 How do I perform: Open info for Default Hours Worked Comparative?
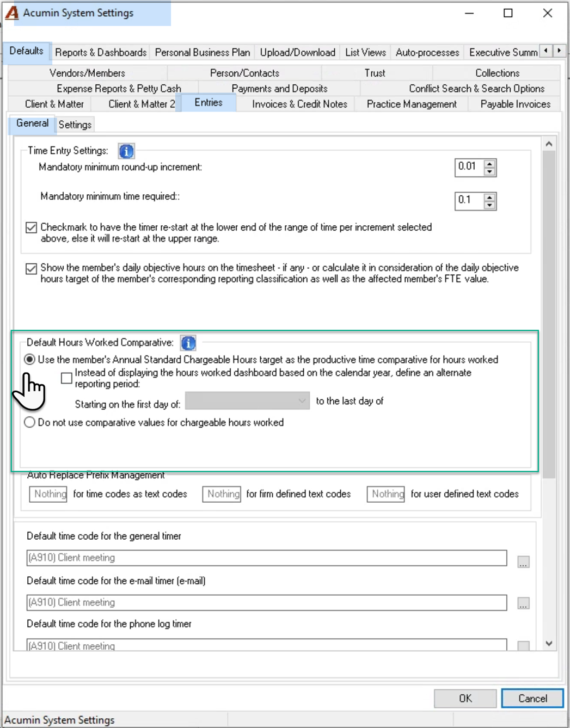tap(188, 343)
